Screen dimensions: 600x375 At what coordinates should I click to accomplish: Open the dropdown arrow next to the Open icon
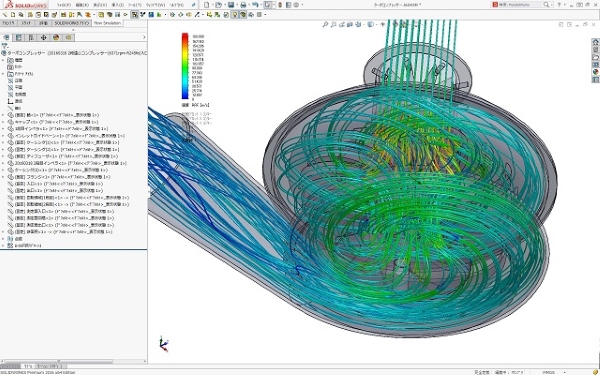click(225, 5)
